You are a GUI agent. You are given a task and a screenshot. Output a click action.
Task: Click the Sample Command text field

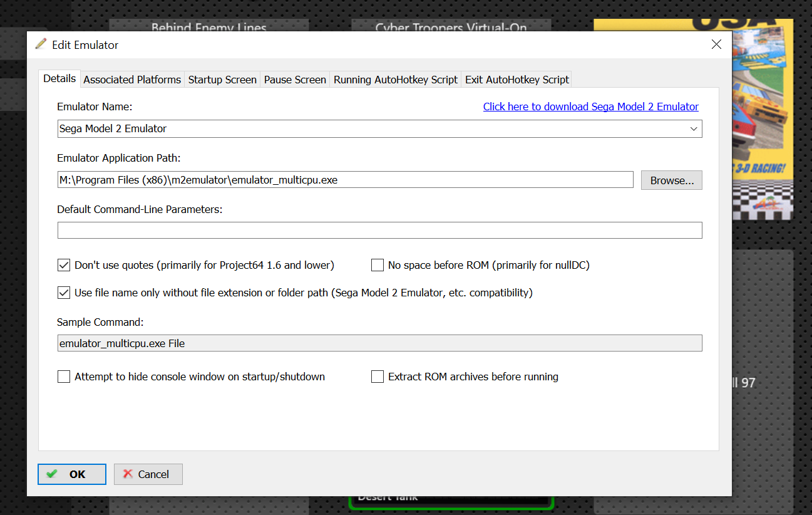[380, 343]
